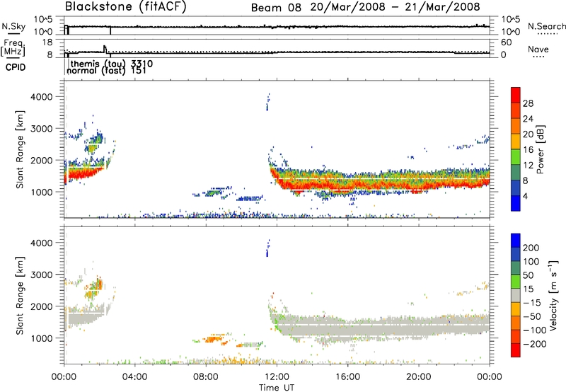This screenshot has width=566, height=392.
Task: Click the '20:00' time axis tick label
Action: (419, 377)
